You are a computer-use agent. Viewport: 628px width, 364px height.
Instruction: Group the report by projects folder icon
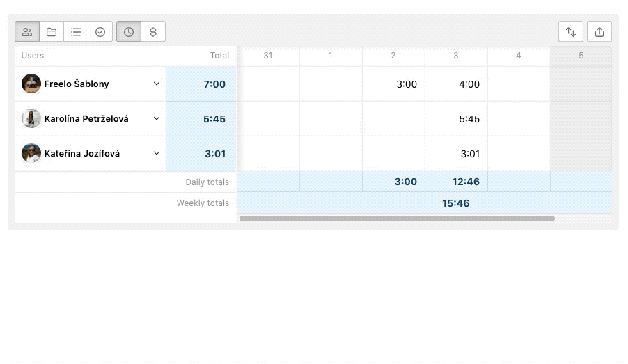click(x=52, y=31)
